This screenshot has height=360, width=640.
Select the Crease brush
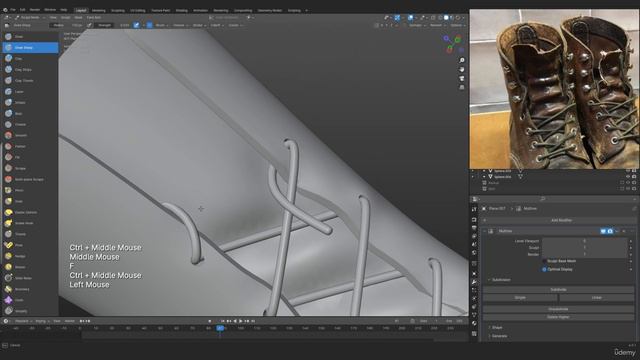tap(31, 124)
